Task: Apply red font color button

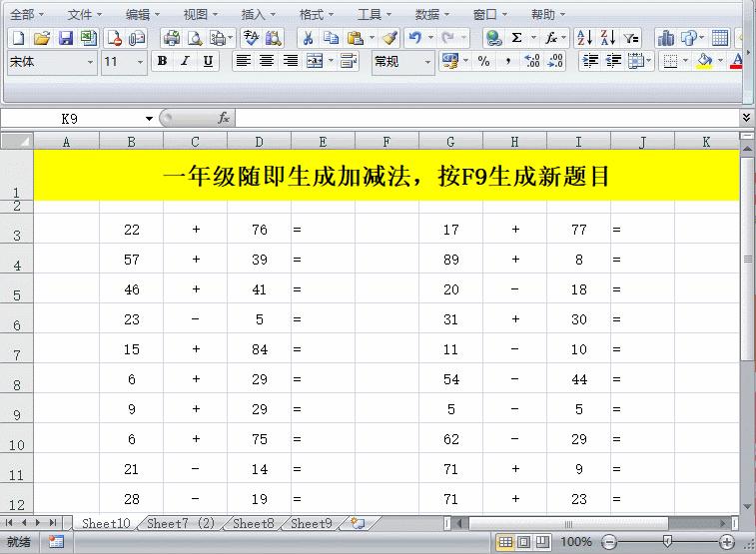Action: [737, 61]
